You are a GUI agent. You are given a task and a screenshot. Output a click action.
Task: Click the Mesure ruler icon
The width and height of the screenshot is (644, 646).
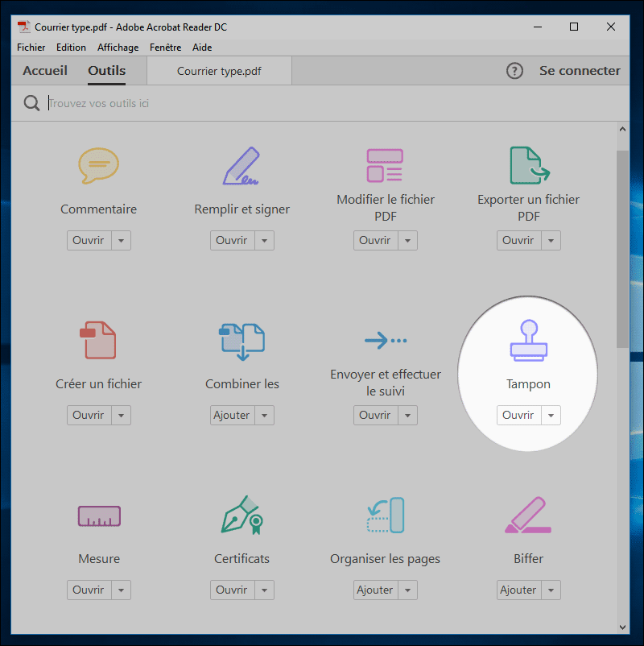click(99, 516)
